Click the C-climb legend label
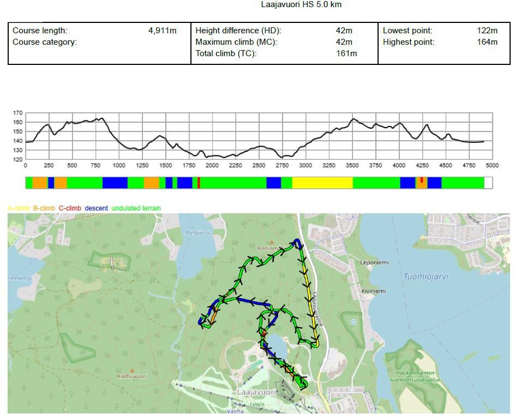Viewport: 521px width, 420px height. click(70, 208)
